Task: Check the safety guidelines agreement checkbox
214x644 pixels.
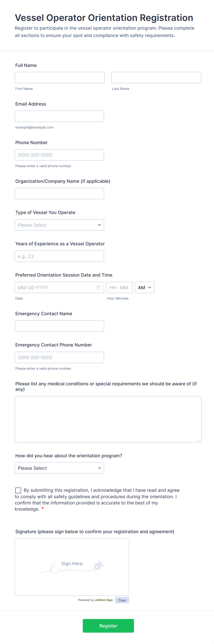Action: click(x=18, y=490)
